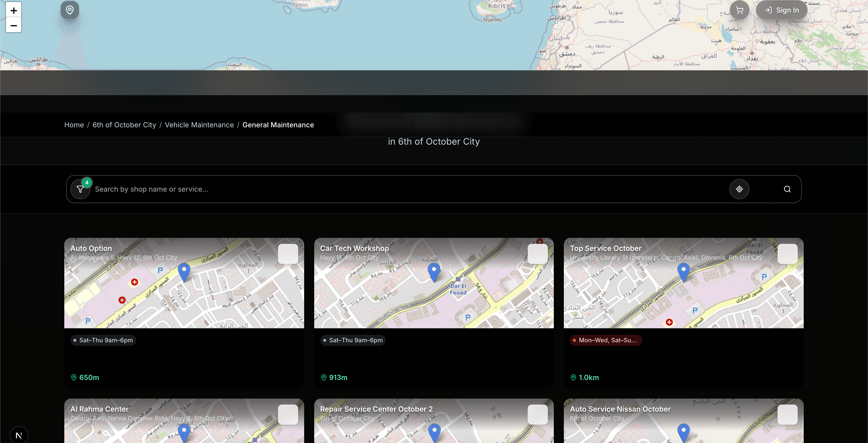This screenshot has height=443, width=868.
Task: Click the Sign In button
Action: pyautogui.click(x=782, y=10)
